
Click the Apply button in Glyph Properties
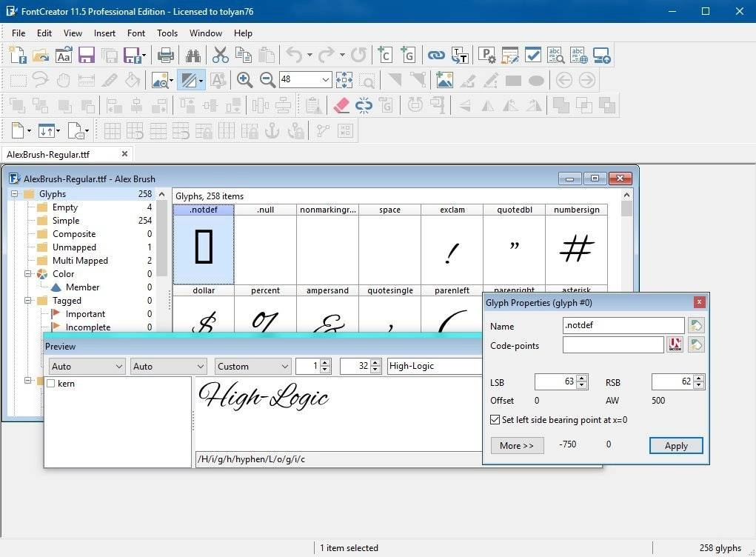676,446
